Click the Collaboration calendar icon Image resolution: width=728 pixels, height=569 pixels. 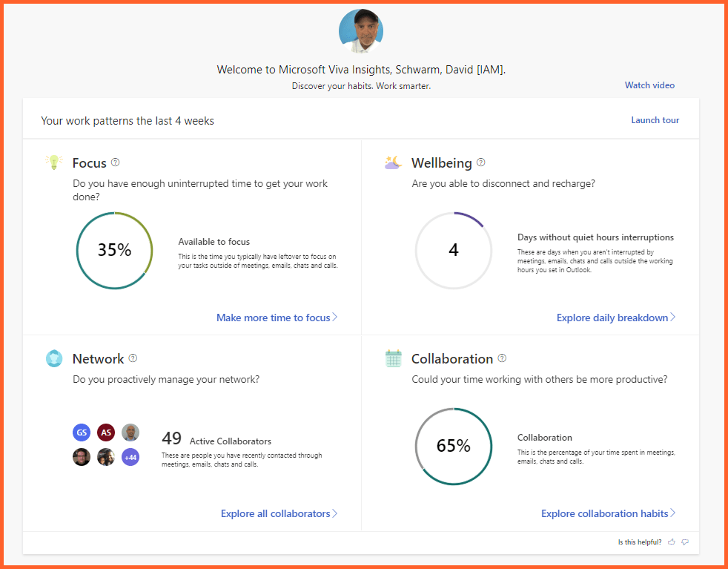coord(393,358)
